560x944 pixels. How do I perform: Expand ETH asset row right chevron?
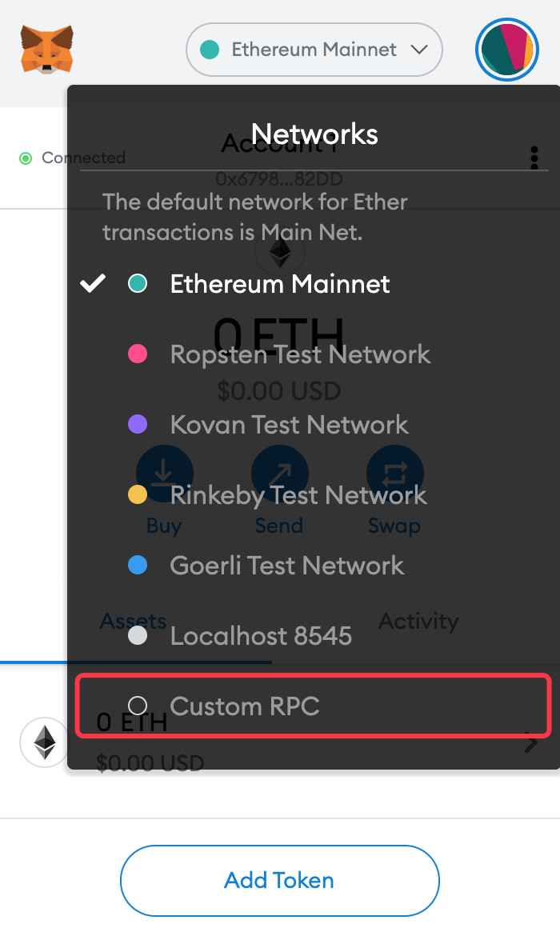(x=531, y=742)
